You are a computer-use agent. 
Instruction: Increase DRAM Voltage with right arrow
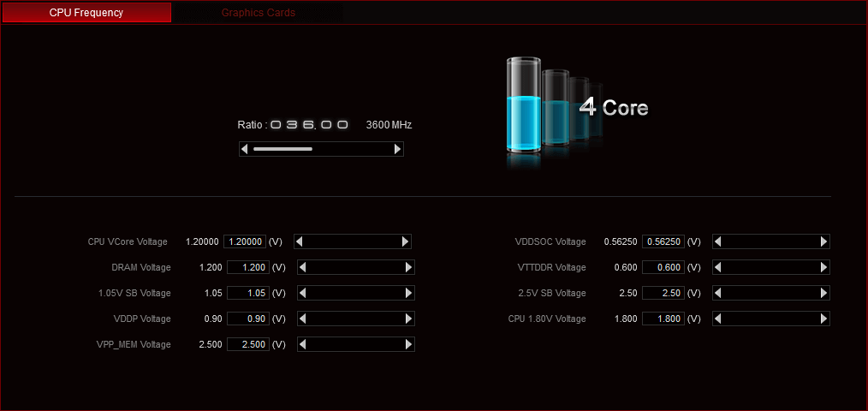408,267
